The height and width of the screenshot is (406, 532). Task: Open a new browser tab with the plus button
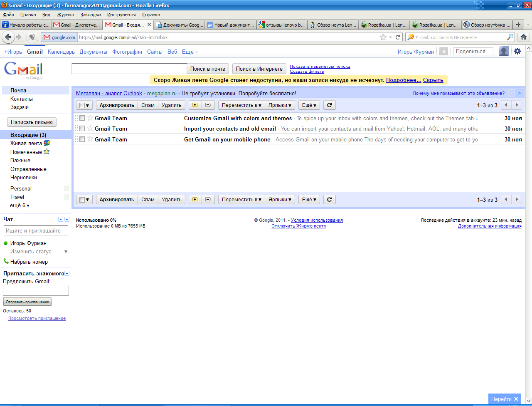[518, 25]
